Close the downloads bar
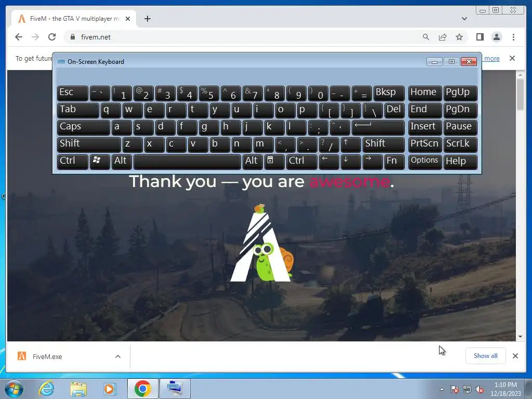This screenshot has height=399, width=532. (x=515, y=355)
